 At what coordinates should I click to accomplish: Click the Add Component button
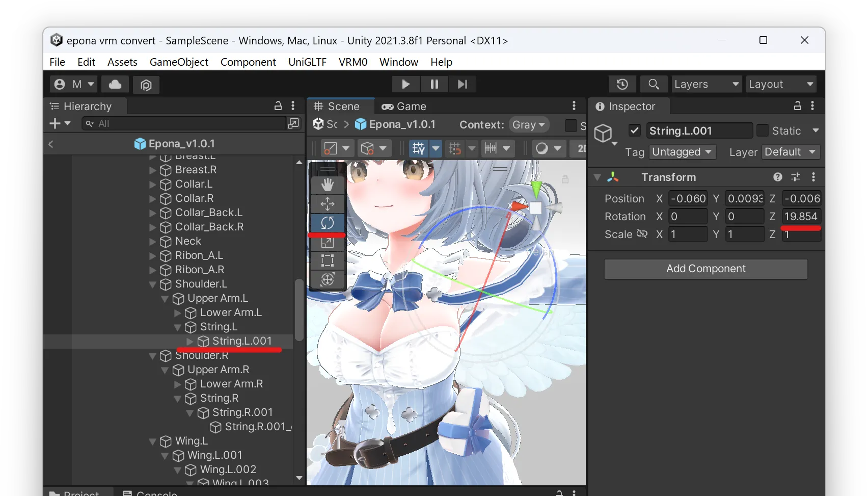706,269
